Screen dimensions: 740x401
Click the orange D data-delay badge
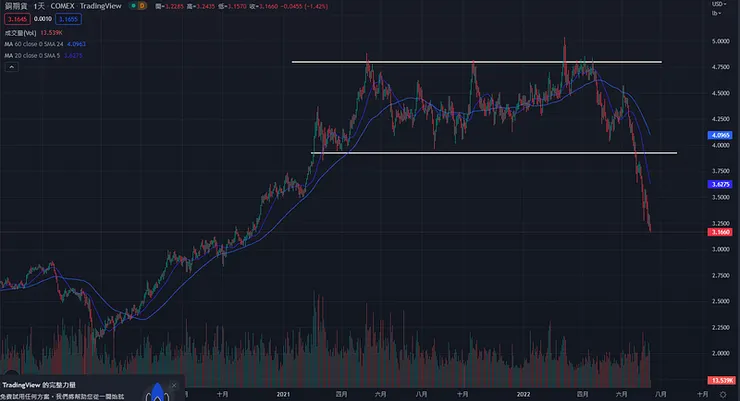[x=142, y=6]
